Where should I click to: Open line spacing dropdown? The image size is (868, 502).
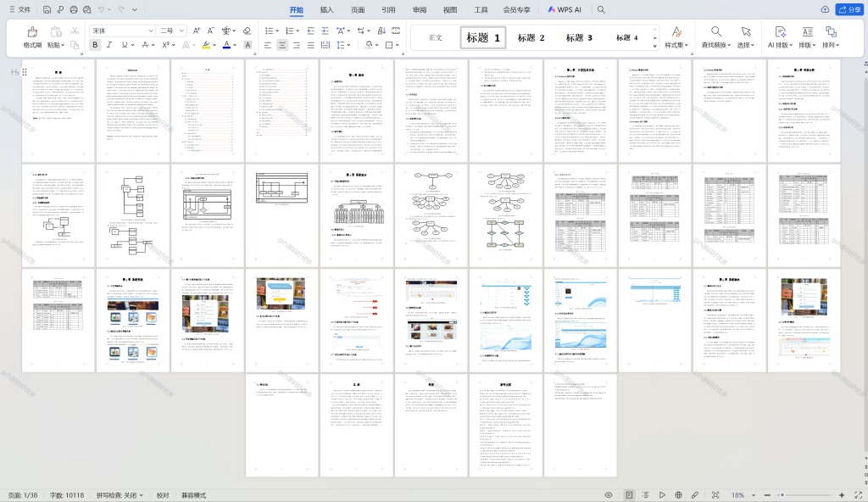click(x=348, y=45)
